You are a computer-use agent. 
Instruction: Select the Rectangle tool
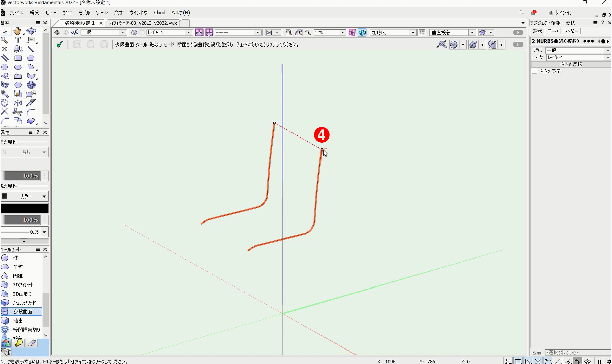[x=18, y=58]
